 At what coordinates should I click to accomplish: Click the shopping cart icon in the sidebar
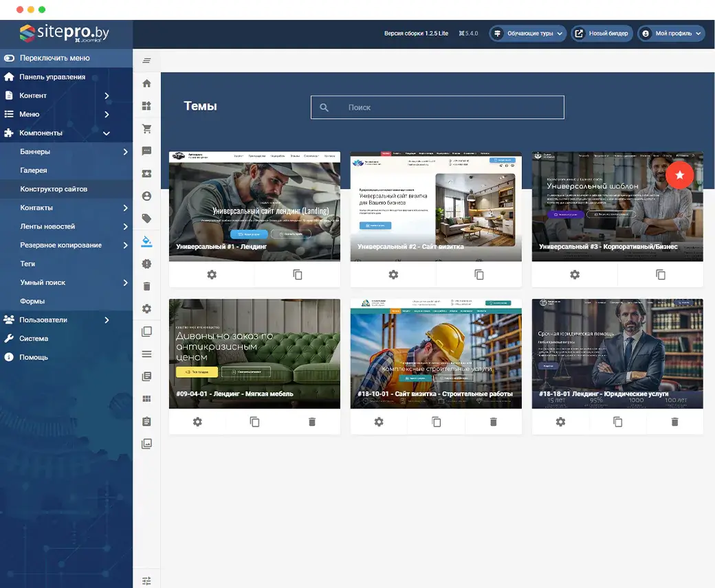click(146, 129)
